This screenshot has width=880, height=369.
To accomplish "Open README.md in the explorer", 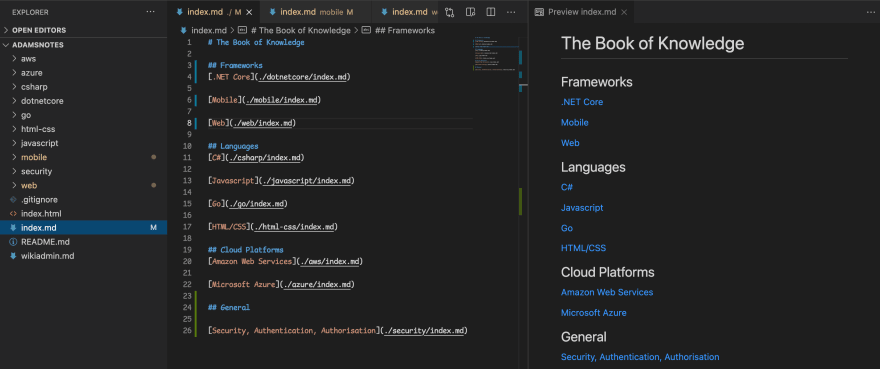I will (x=84, y=242).
